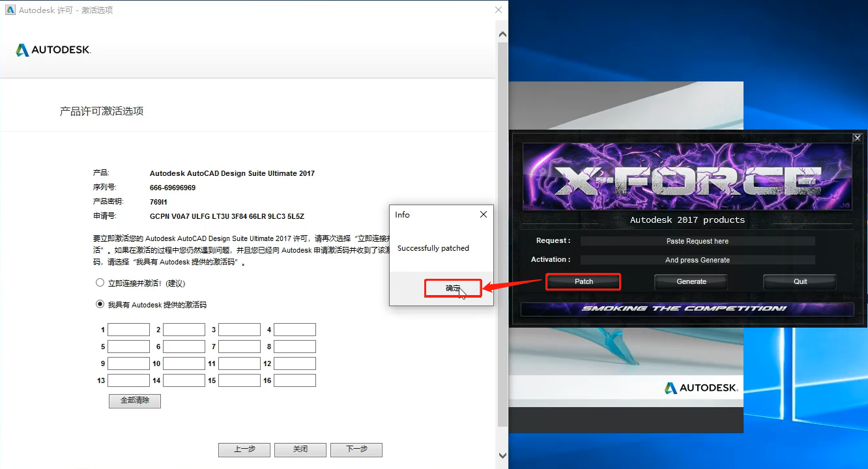Click the 下一步 next button
The width and height of the screenshot is (868, 469).
pyautogui.click(x=356, y=449)
